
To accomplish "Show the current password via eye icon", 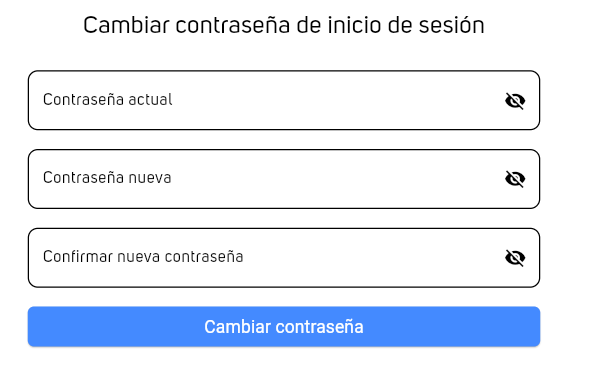I will (x=515, y=101).
